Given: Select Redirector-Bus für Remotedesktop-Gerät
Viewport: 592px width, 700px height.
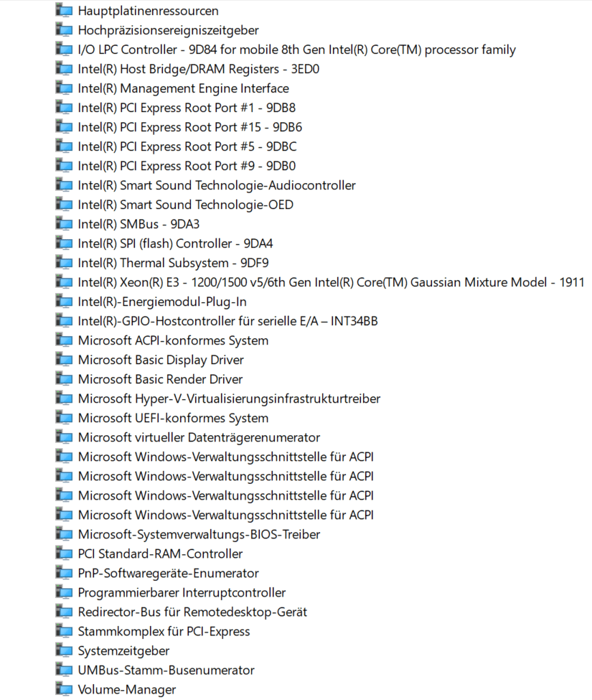Looking at the screenshot, I should [192, 612].
